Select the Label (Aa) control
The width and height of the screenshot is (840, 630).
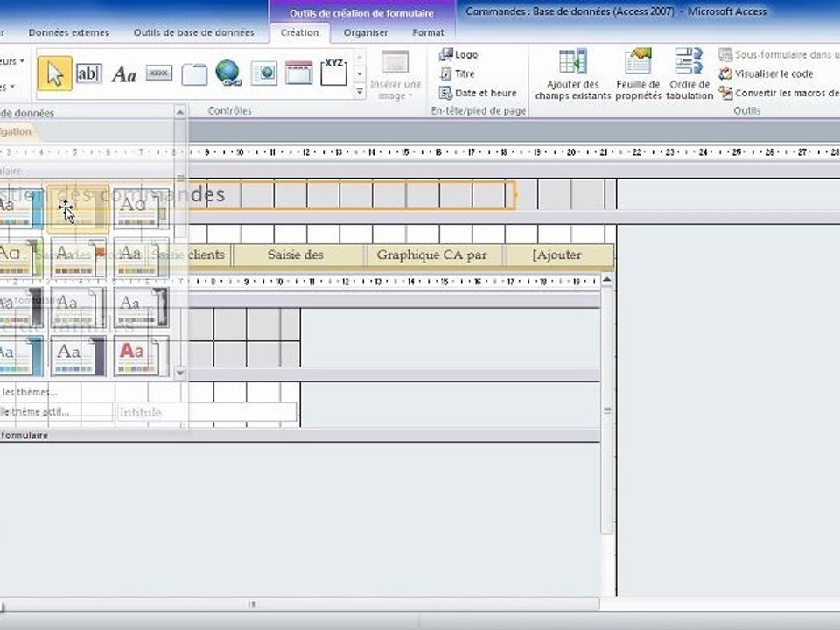pyautogui.click(x=123, y=73)
